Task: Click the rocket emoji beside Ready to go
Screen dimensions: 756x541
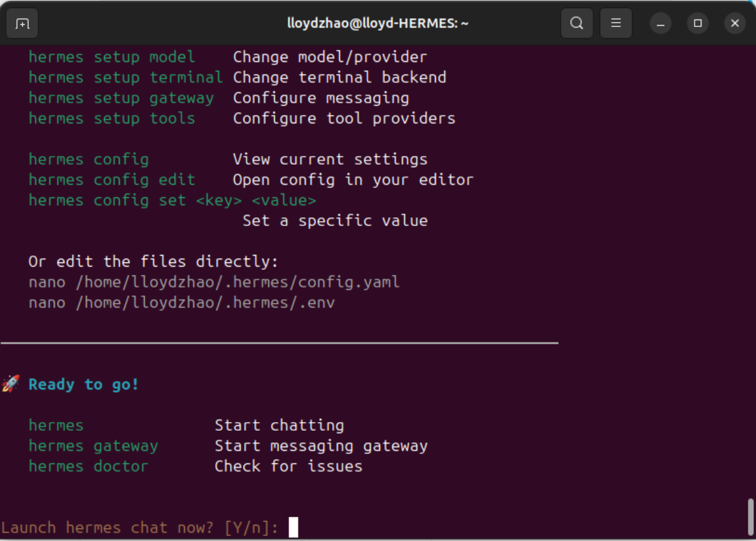Action: [11, 384]
